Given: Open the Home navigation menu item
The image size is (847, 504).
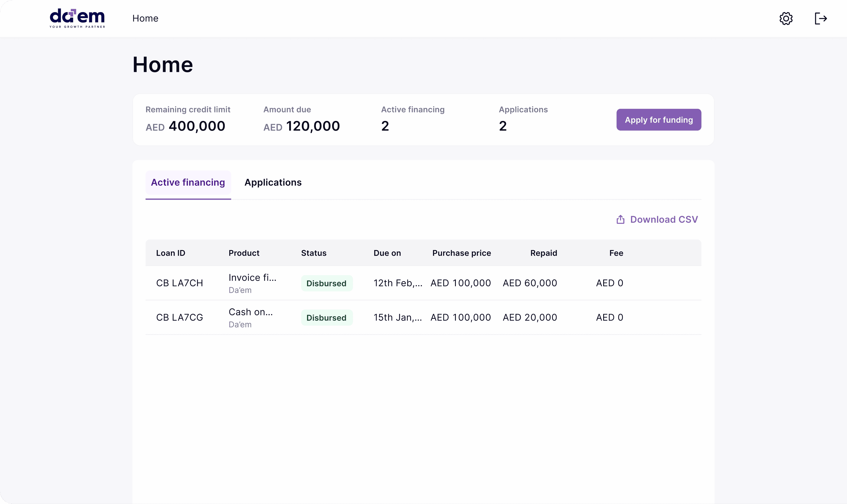Looking at the screenshot, I should 145,18.
